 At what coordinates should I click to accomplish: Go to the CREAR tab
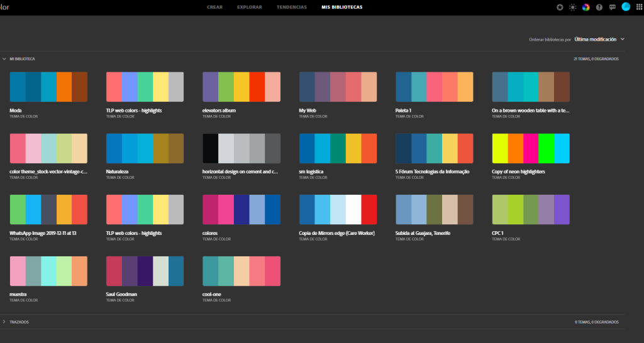[215, 7]
